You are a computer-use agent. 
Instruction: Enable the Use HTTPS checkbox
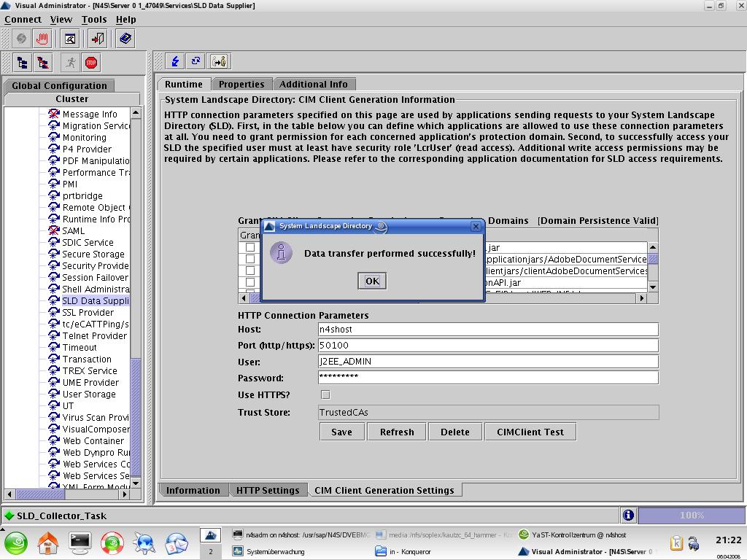click(325, 394)
